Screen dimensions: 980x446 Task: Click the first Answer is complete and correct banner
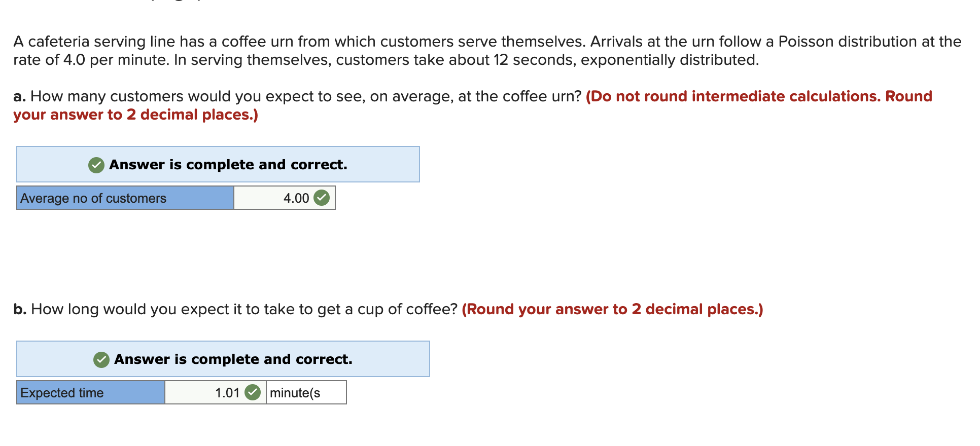click(x=218, y=165)
